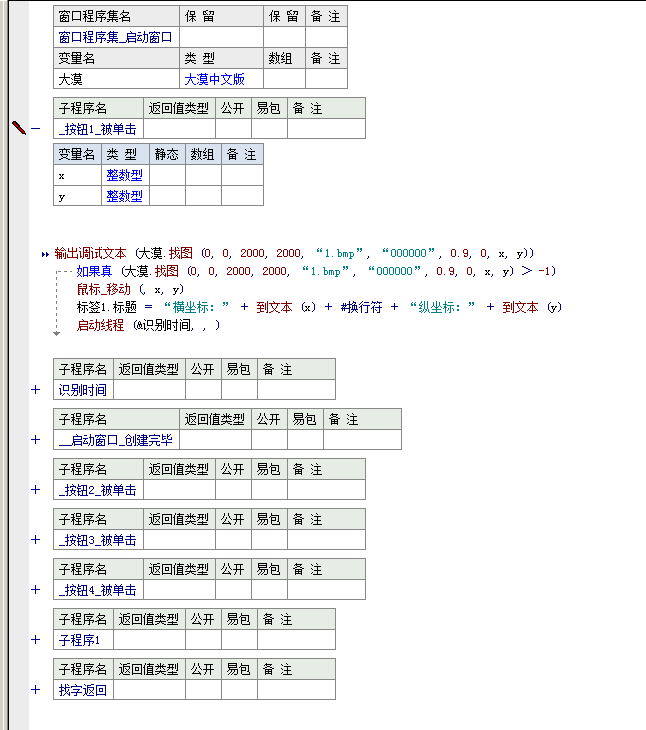646x730 pixels.
Task: Click the &识别时间 thread argument
Action: pyautogui.click(x=164, y=325)
